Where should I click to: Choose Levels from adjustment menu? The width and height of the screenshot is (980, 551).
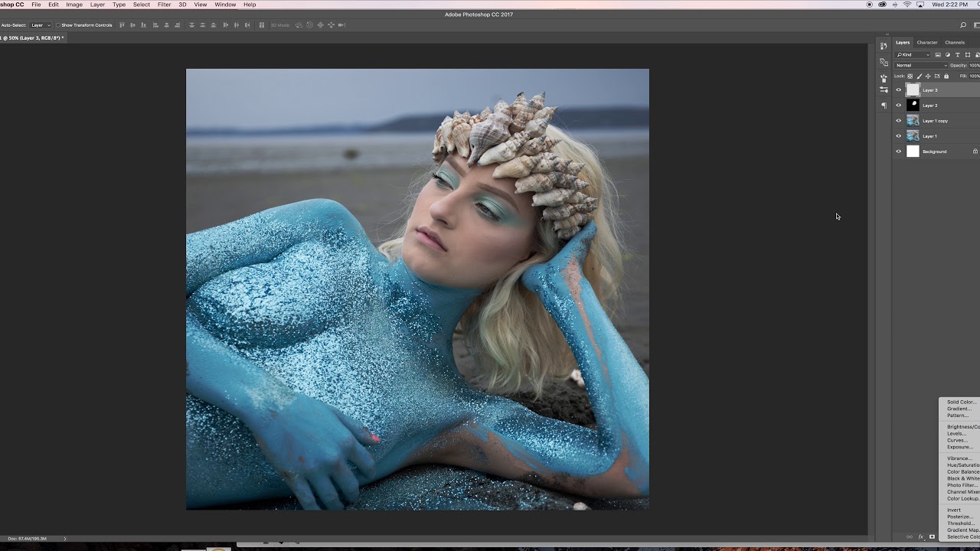[956, 433]
